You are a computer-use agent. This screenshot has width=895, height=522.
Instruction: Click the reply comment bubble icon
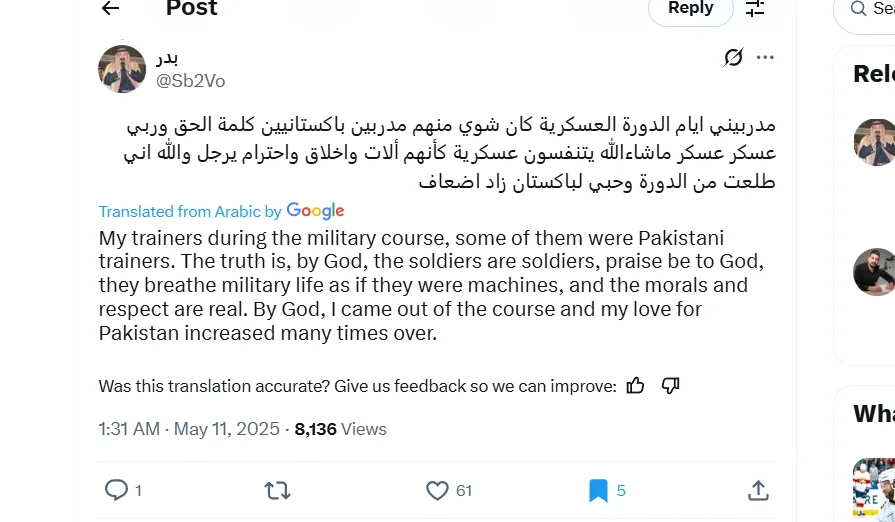(x=117, y=490)
